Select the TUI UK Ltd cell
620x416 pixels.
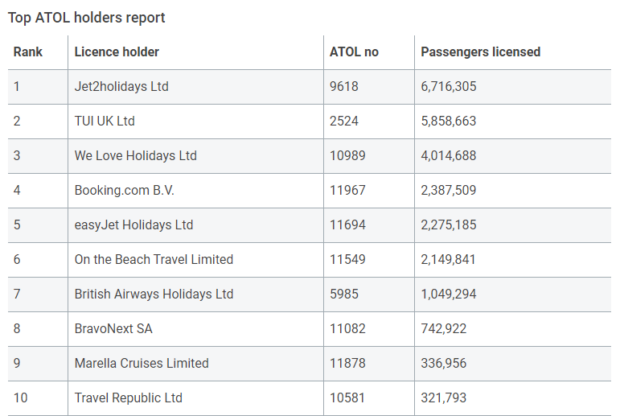(104, 121)
